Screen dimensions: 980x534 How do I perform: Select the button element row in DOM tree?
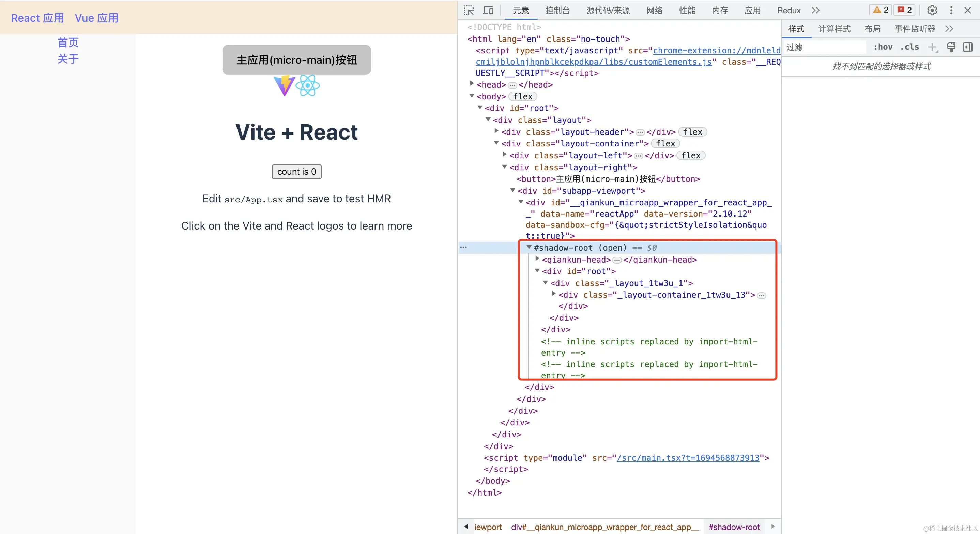coord(608,179)
